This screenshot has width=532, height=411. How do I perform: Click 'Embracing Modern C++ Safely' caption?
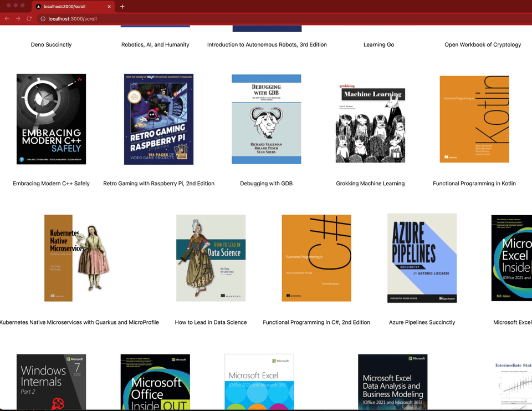coord(51,184)
